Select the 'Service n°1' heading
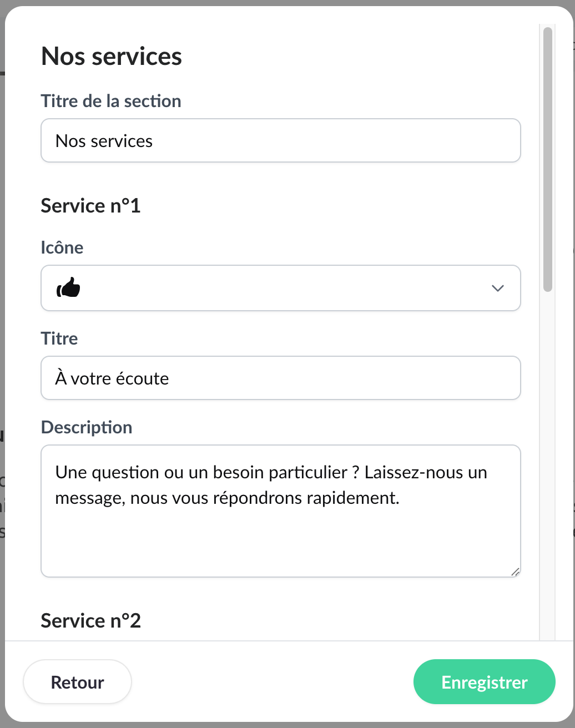Screen dimensions: 575x728 (x=90, y=206)
